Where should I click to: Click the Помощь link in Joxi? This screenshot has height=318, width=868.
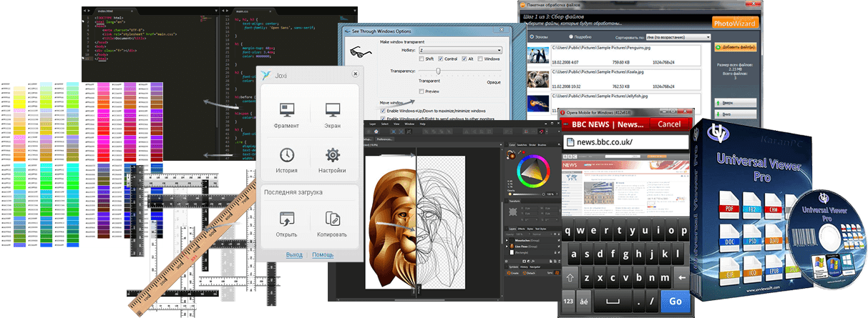(323, 254)
